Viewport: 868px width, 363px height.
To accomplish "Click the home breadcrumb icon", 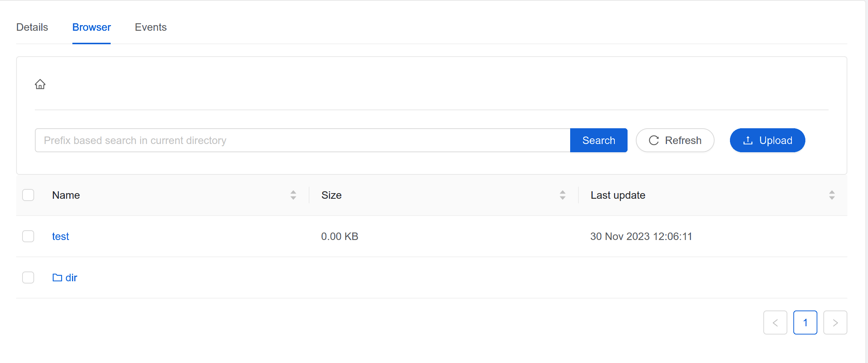I will 40,84.
